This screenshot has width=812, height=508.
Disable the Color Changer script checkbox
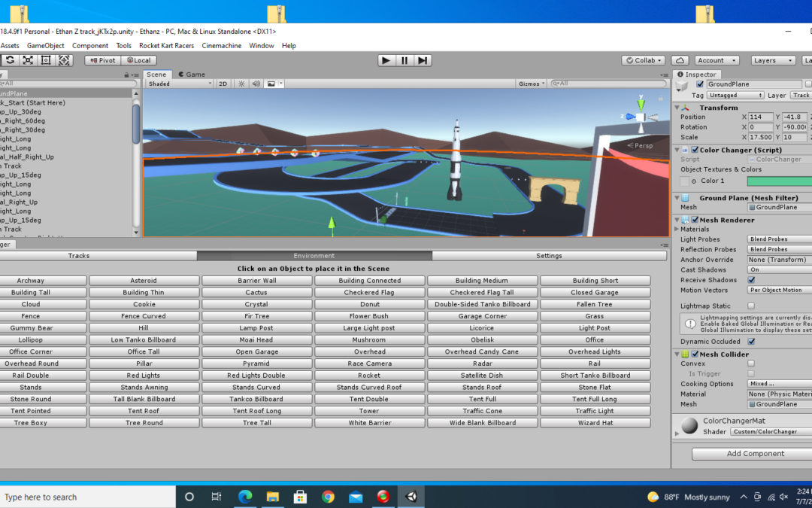click(x=695, y=150)
